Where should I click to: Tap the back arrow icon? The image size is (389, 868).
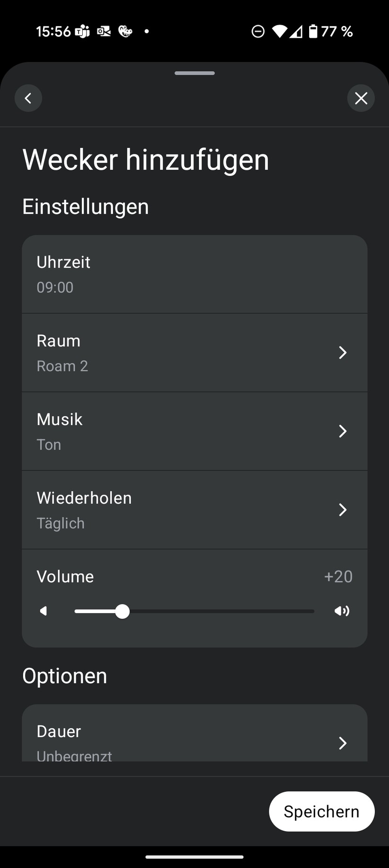[x=28, y=98]
